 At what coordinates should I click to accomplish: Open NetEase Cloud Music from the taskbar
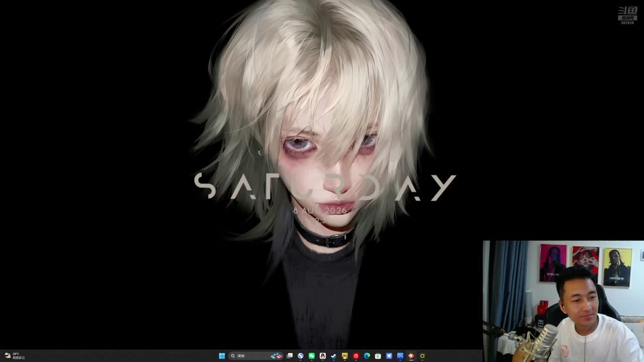[x=356, y=356]
